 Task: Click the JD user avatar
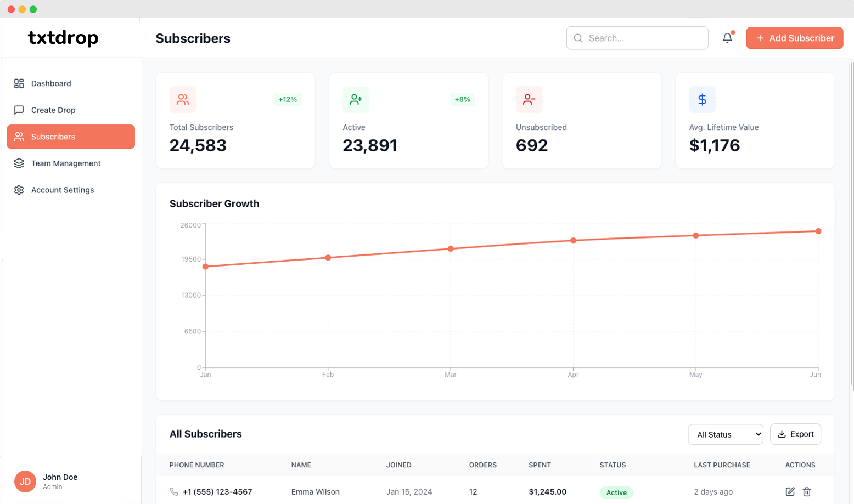pos(25,482)
